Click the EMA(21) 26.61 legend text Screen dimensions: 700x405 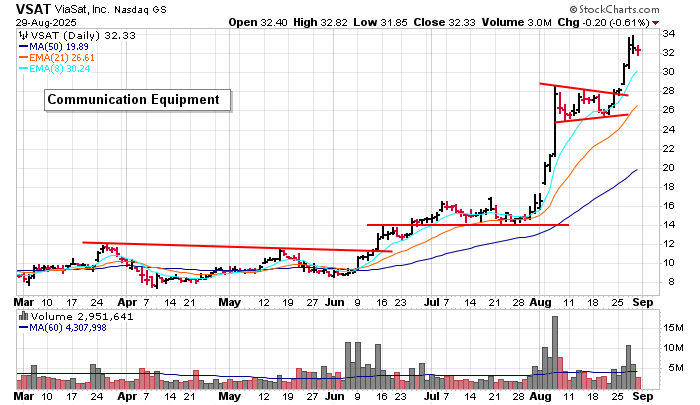point(62,58)
